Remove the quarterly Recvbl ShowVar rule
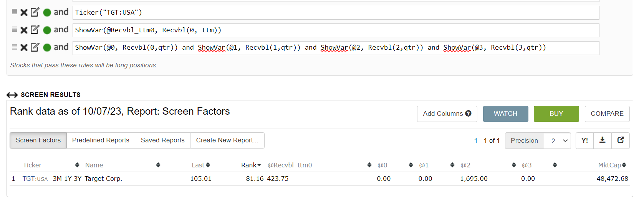644x197 pixels. click(24, 47)
